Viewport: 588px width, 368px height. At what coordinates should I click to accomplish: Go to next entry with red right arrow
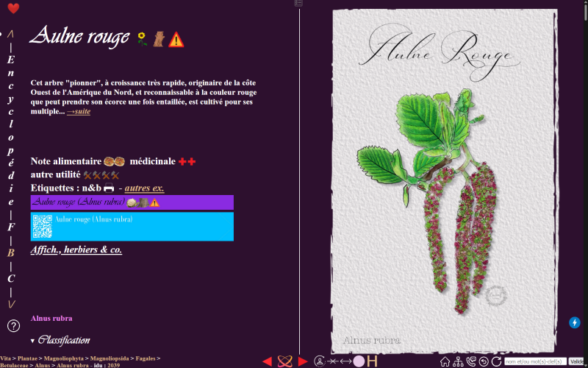click(x=303, y=361)
